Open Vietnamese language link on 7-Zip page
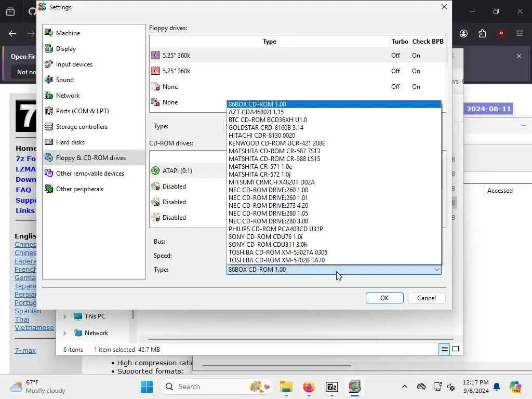This screenshot has height=399, width=532. pos(34,327)
